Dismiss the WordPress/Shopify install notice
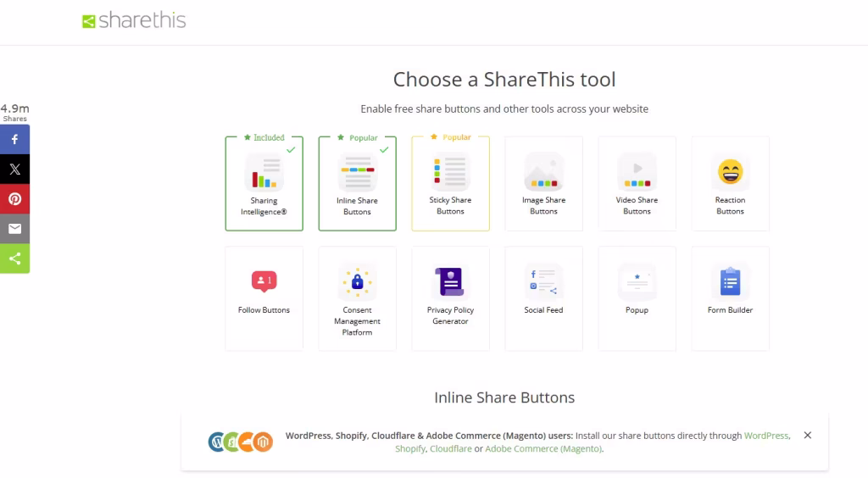This screenshot has width=868, height=478. coord(807,436)
